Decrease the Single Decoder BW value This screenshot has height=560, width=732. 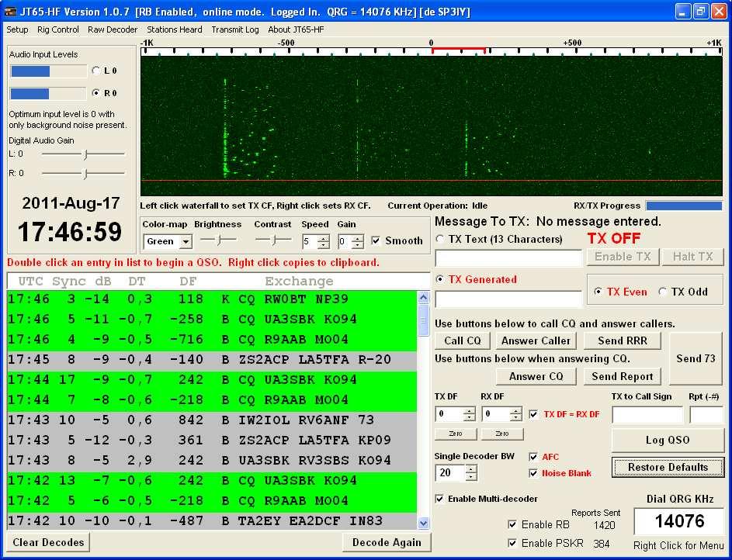471,476
